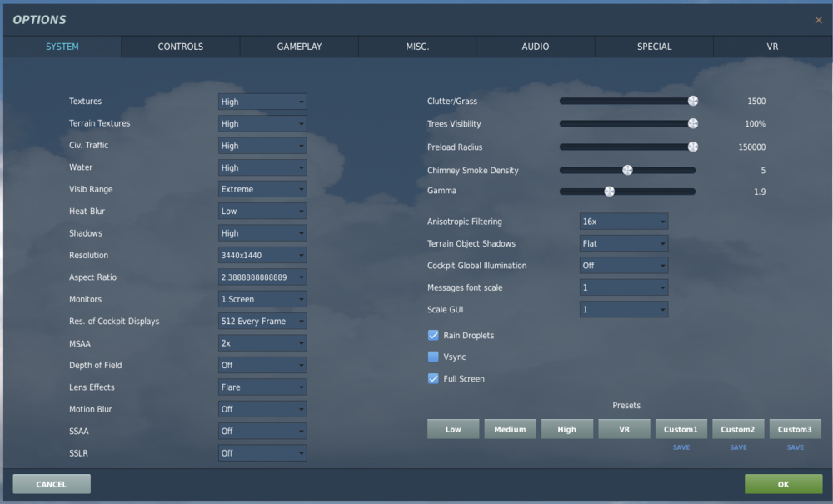This screenshot has height=504, width=833.
Task: Open the Terrain Object Shadows dropdown
Action: 623,243
